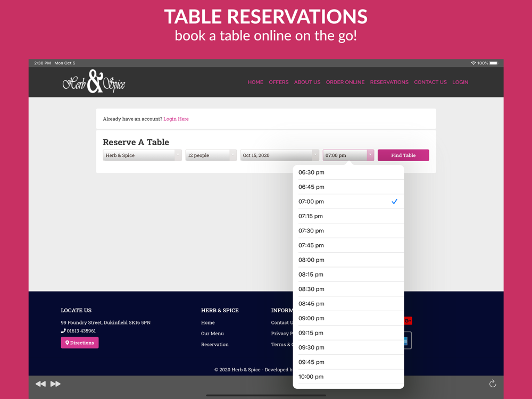
Task: Pick 09:30 pm time slot
Action: click(x=348, y=347)
